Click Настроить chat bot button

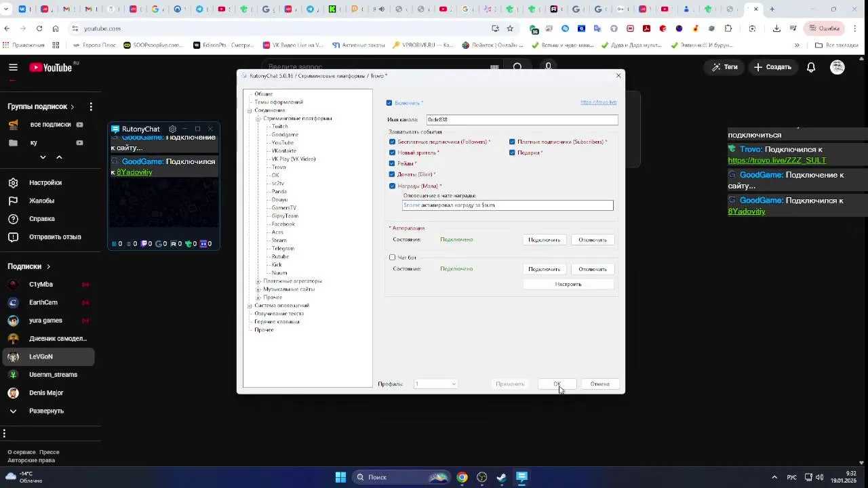[568, 284]
